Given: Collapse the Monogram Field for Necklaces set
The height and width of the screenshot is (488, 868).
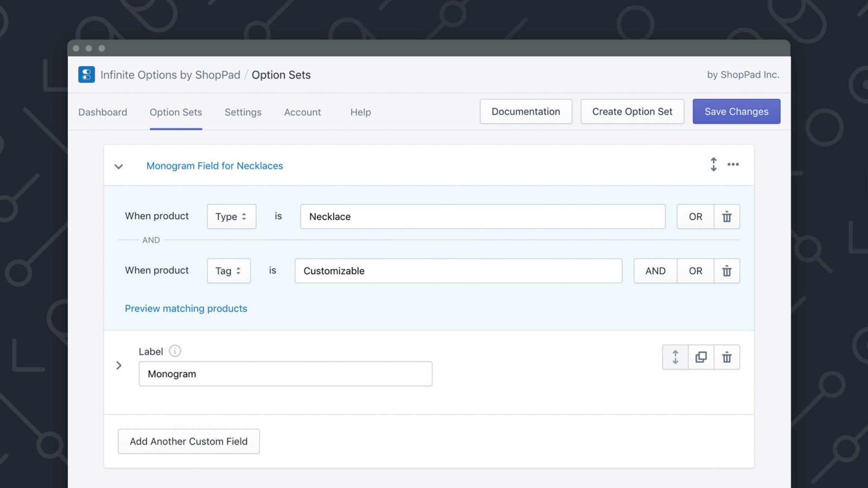Looking at the screenshot, I should point(118,166).
